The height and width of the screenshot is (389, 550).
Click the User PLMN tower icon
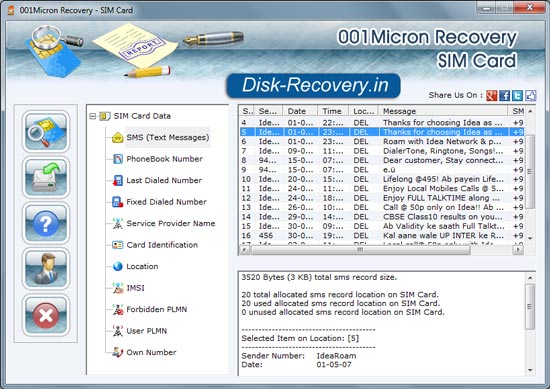118,331
